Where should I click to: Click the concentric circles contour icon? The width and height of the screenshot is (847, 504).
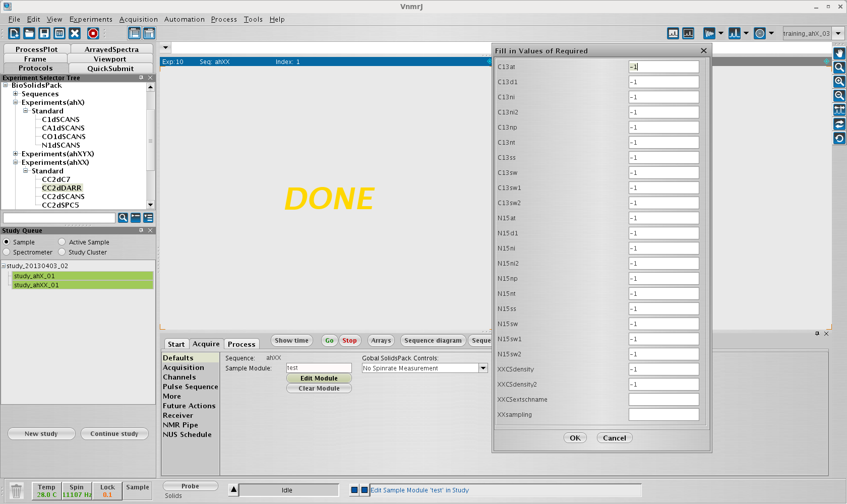[760, 33]
